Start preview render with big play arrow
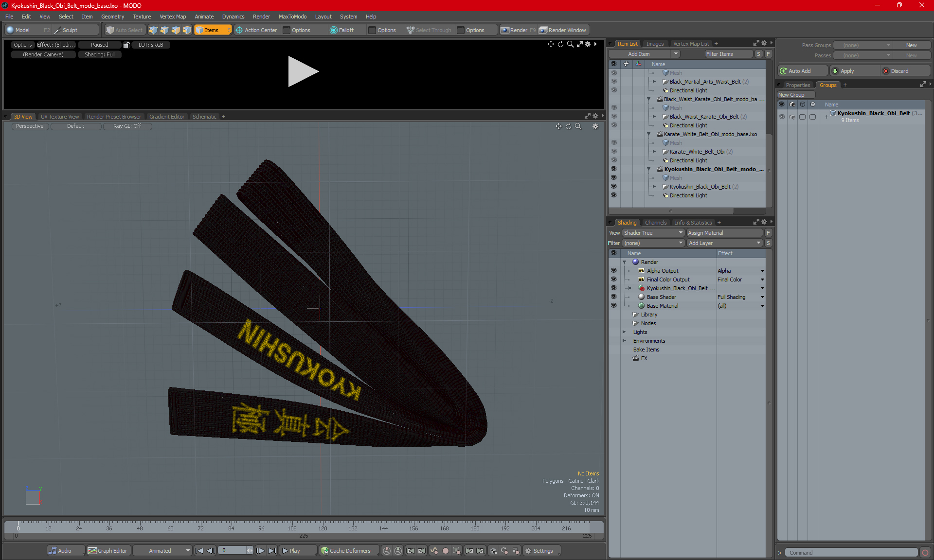The width and height of the screenshot is (934, 560). [x=303, y=71]
